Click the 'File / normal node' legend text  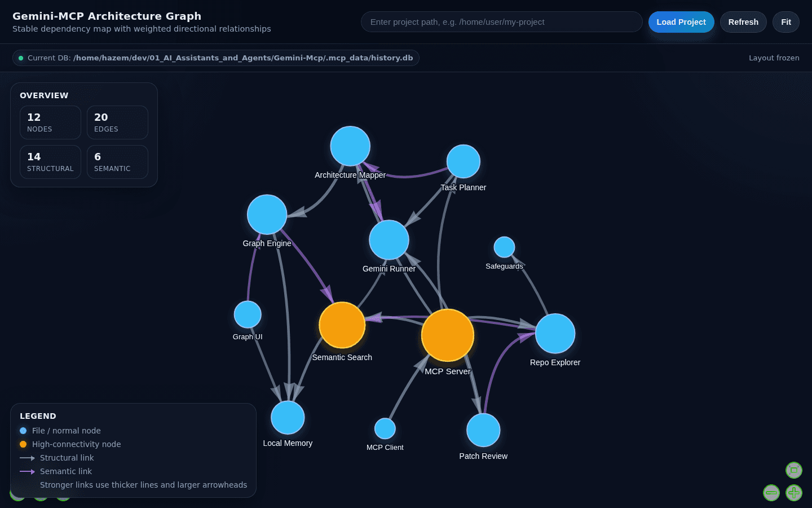(67, 431)
